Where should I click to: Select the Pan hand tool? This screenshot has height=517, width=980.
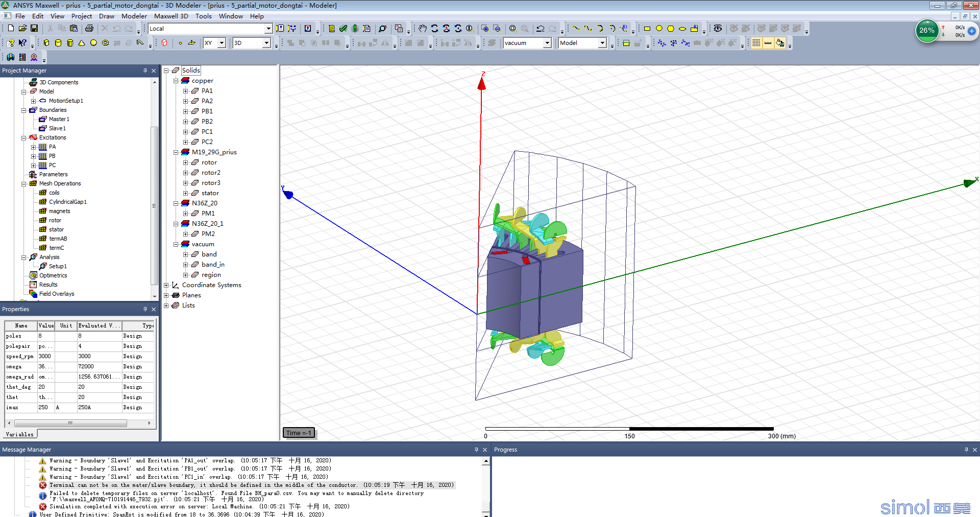click(x=423, y=29)
